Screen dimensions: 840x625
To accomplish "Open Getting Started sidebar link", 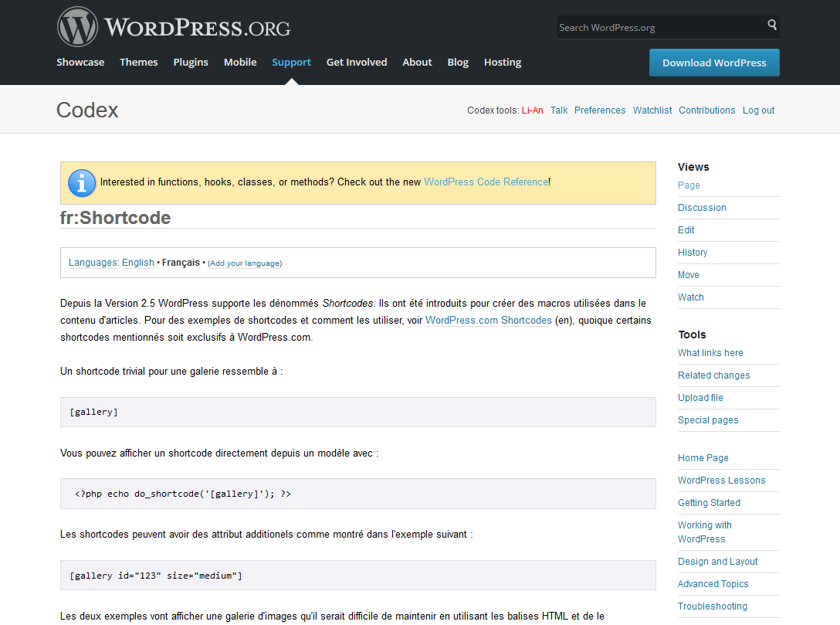I will 709,503.
